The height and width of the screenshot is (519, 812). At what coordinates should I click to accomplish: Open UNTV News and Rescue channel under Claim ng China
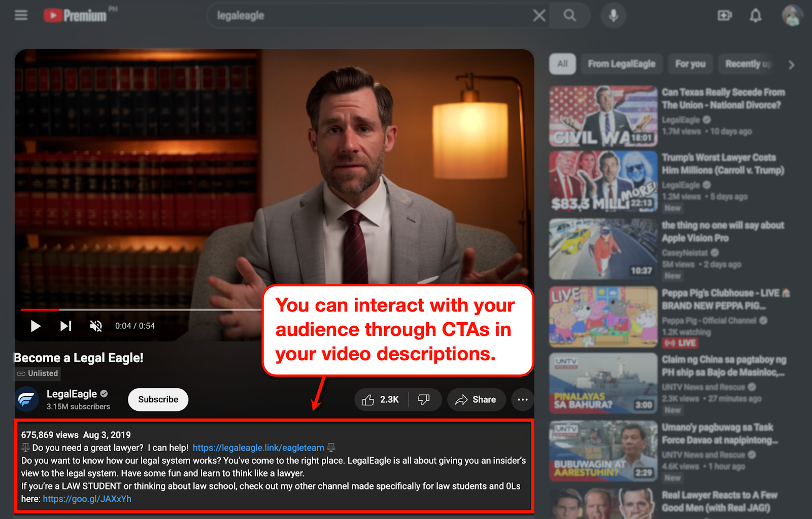coord(703,387)
